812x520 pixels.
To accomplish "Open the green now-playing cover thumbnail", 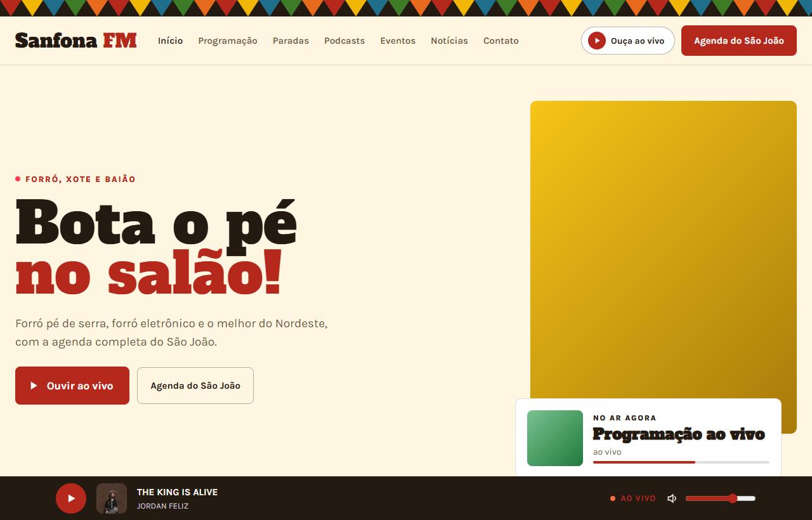I will pos(555,438).
